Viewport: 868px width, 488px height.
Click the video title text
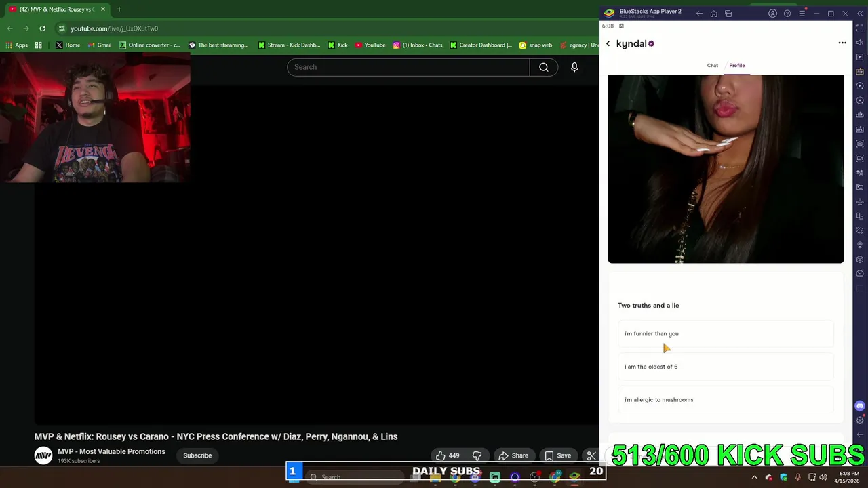[x=216, y=436]
